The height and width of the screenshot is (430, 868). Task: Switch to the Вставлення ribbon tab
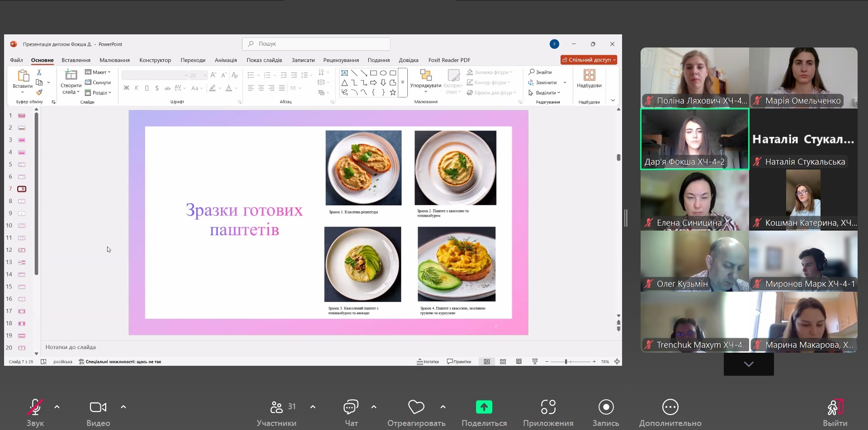76,60
